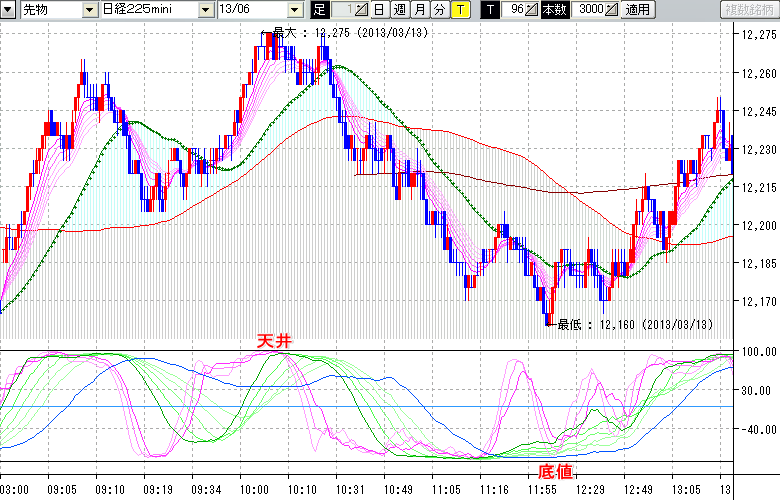Click the 複数銘柄 multiple symbols button
Screen dimensions: 780x500
click(749, 10)
